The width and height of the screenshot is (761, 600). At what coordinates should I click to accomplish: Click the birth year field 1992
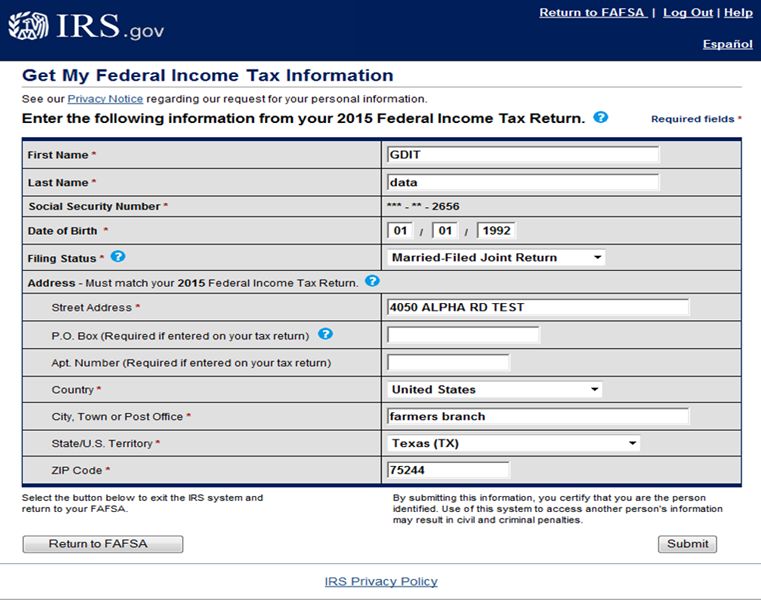coord(496,231)
